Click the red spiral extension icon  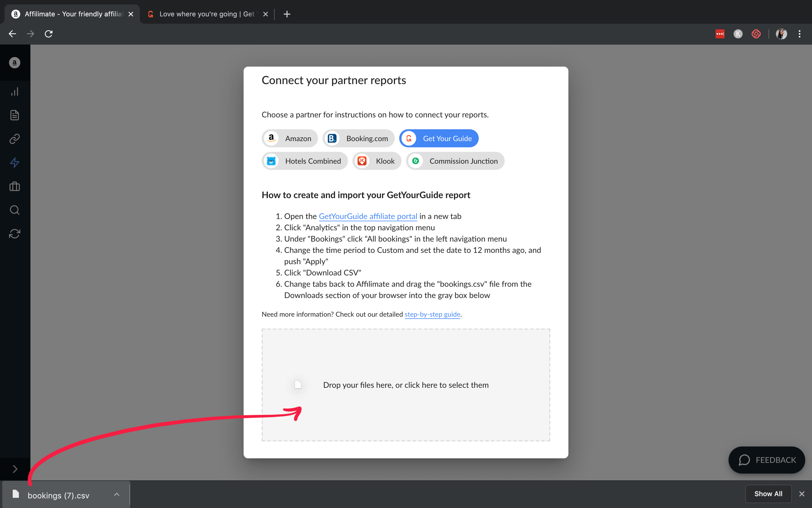click(x=756, y=34)
